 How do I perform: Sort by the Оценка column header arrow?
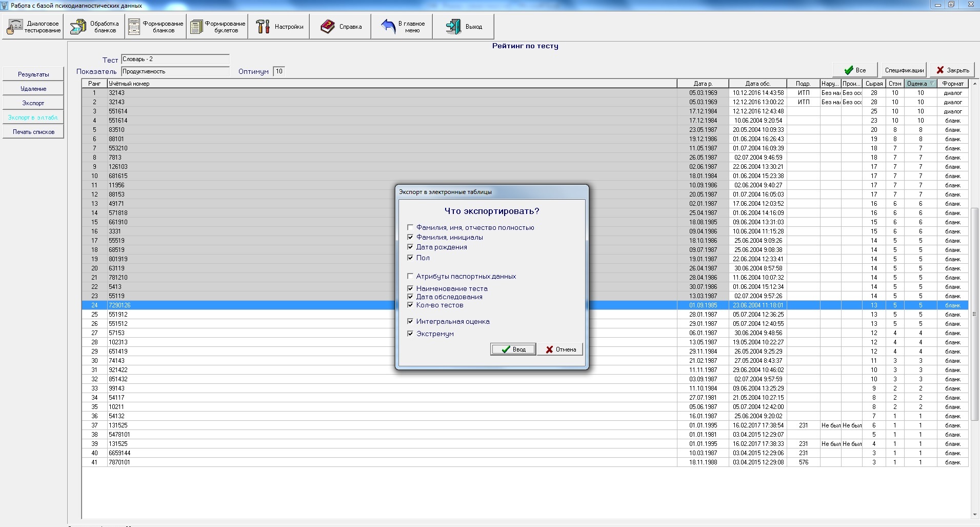point(932,84)
